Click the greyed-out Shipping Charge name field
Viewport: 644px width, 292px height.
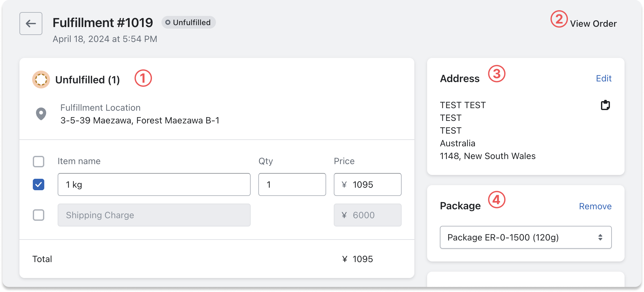(154, 215)
